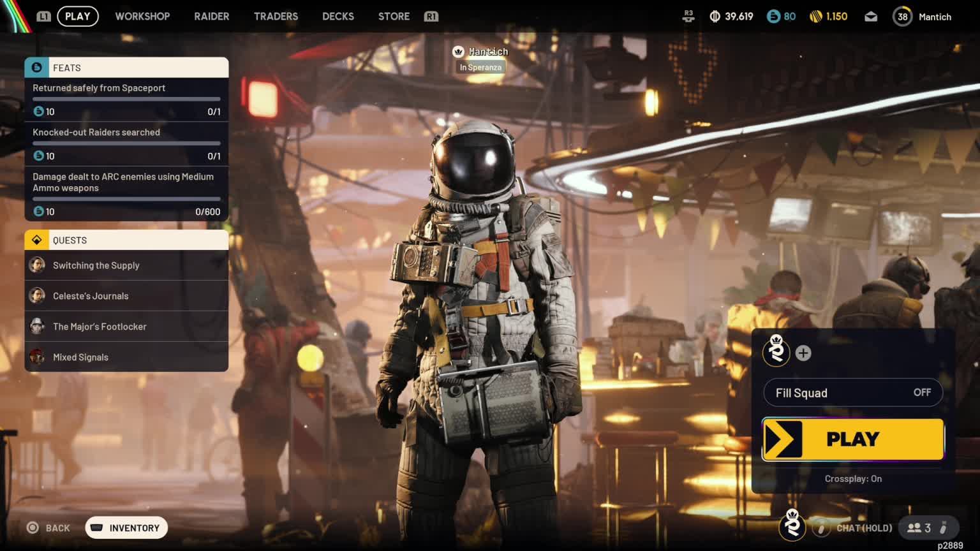The height and width of the screenshot is (551, 980).
Task: Open the INVENTORY button
Action: point(126,528)
